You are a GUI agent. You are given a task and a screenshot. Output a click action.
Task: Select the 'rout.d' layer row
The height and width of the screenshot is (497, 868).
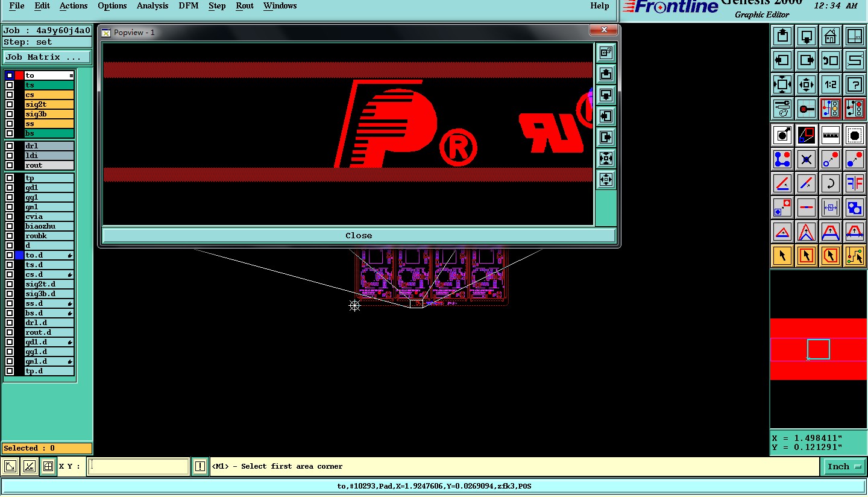pyautogui.click(x=49, y=332)
